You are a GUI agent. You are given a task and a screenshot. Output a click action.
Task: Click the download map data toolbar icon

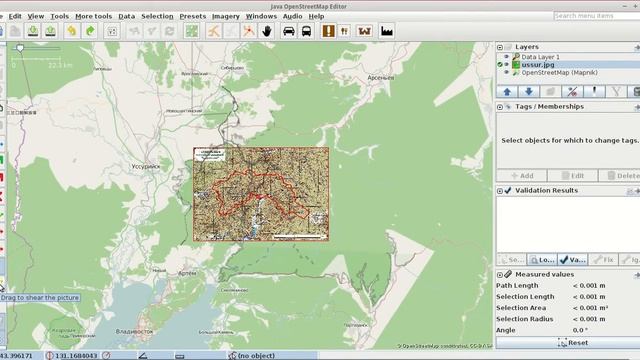33,31
